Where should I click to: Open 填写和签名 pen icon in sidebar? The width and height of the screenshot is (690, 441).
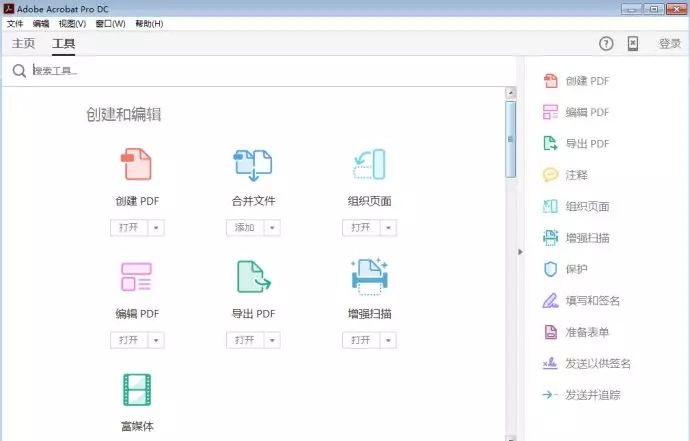point(551,301)
